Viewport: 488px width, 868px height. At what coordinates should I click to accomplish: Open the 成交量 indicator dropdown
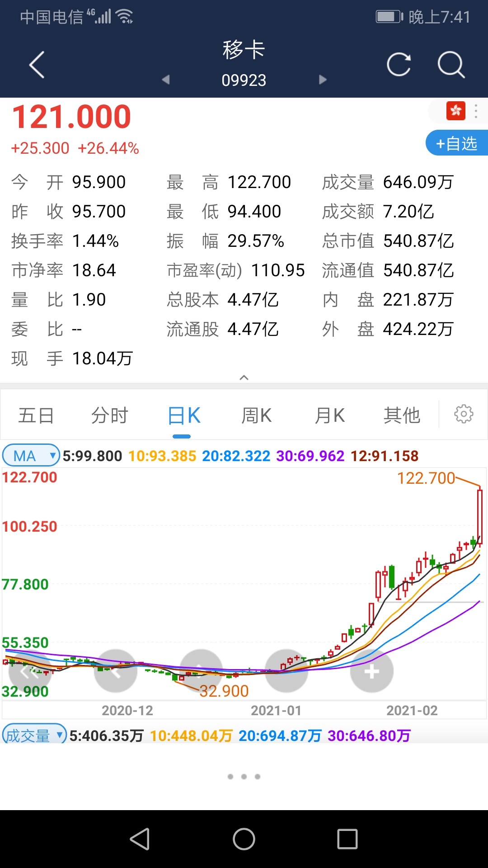tap(34, 735)
